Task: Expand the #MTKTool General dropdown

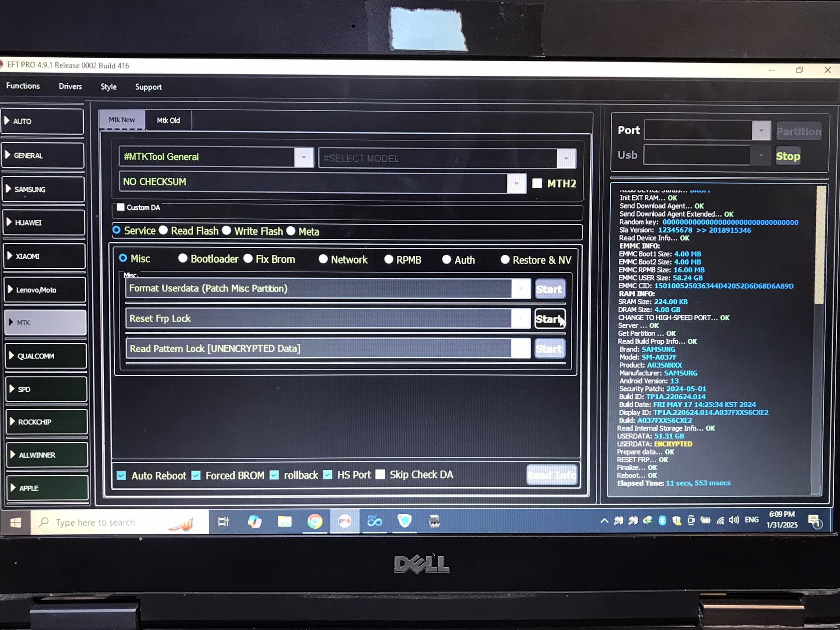Action: [x=304, y=157]
